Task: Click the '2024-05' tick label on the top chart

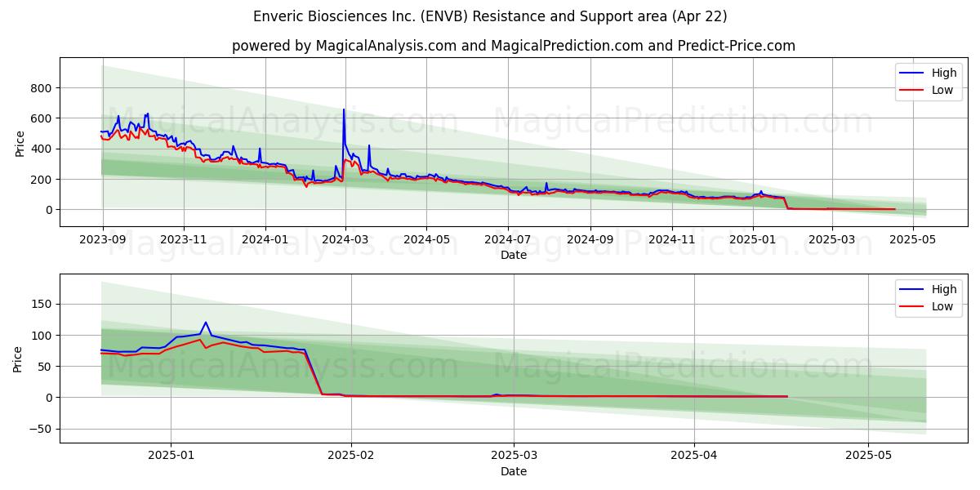Action: 425,240
